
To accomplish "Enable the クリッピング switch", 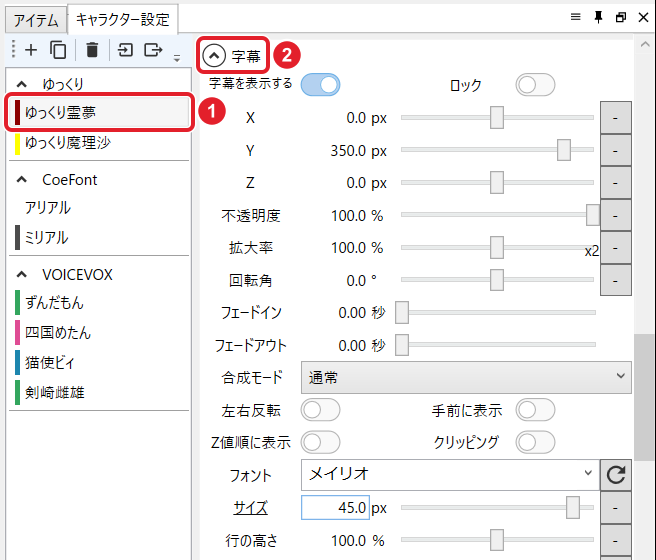I will (536, 442).
